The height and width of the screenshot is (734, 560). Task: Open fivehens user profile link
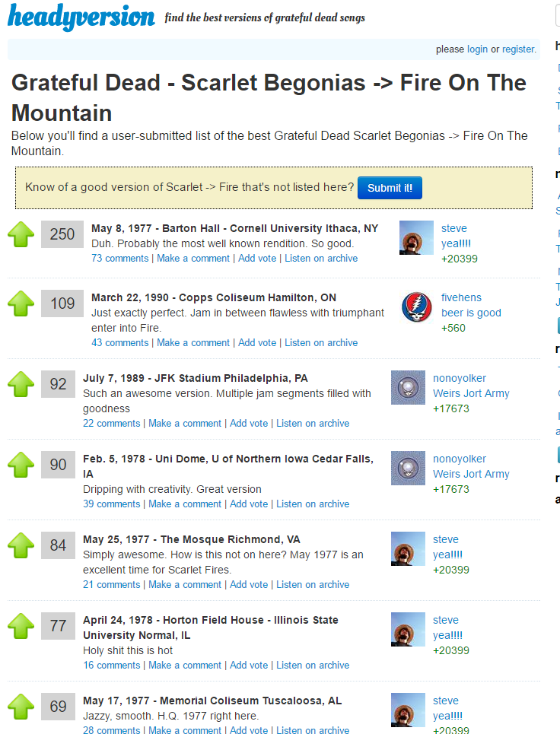point(461,297)
